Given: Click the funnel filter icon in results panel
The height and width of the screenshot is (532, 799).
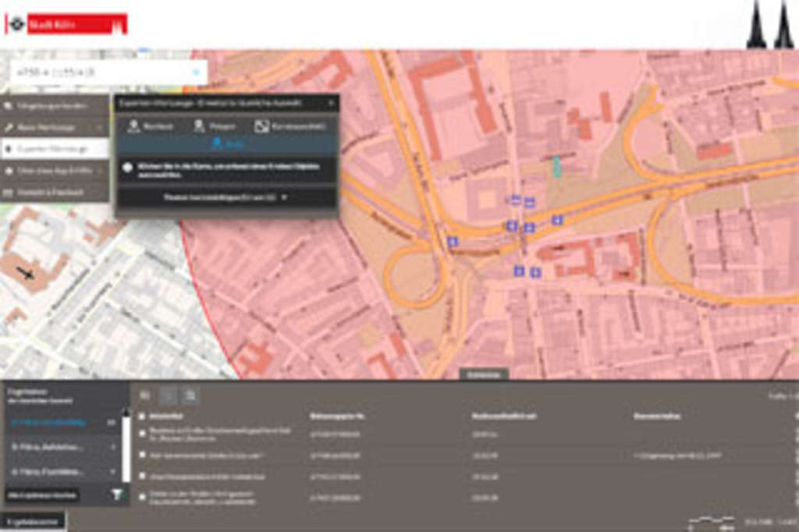Looking at the screenshot, I should tap(117, 494).
